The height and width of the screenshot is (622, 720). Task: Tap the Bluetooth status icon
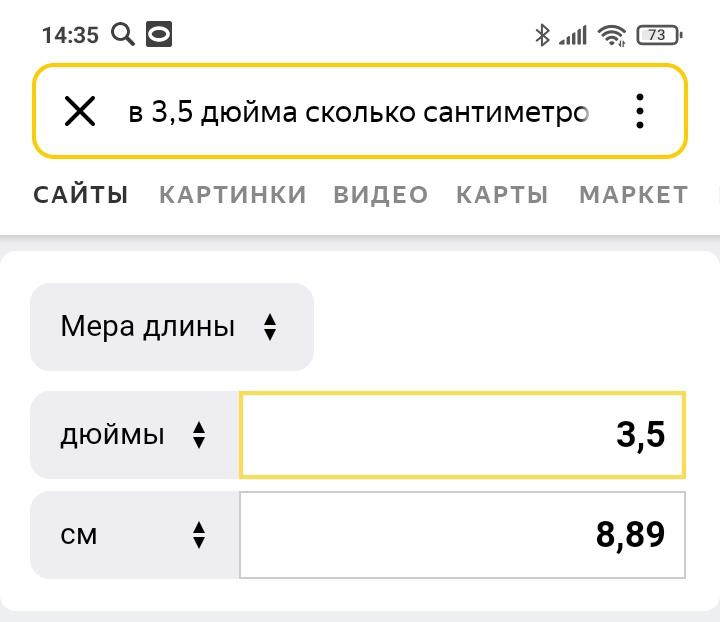[542, 35]
